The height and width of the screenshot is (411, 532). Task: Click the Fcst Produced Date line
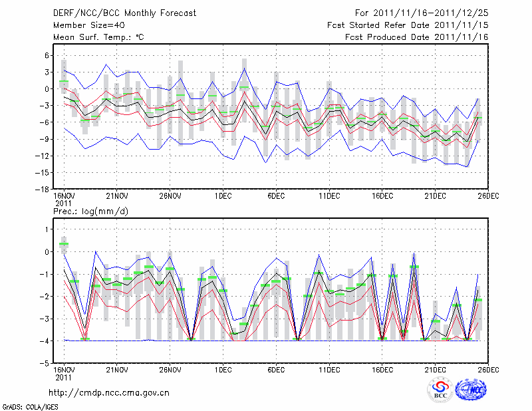click(x=417, y=37)
